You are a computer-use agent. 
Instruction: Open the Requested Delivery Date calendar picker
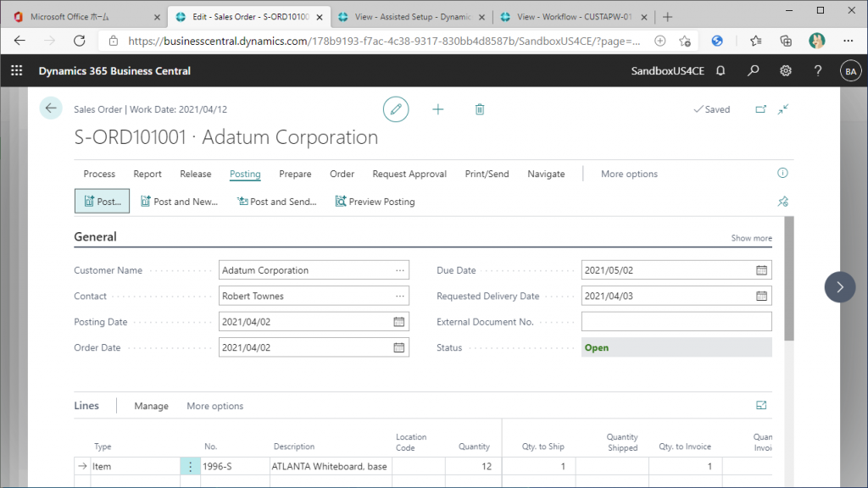762,296
